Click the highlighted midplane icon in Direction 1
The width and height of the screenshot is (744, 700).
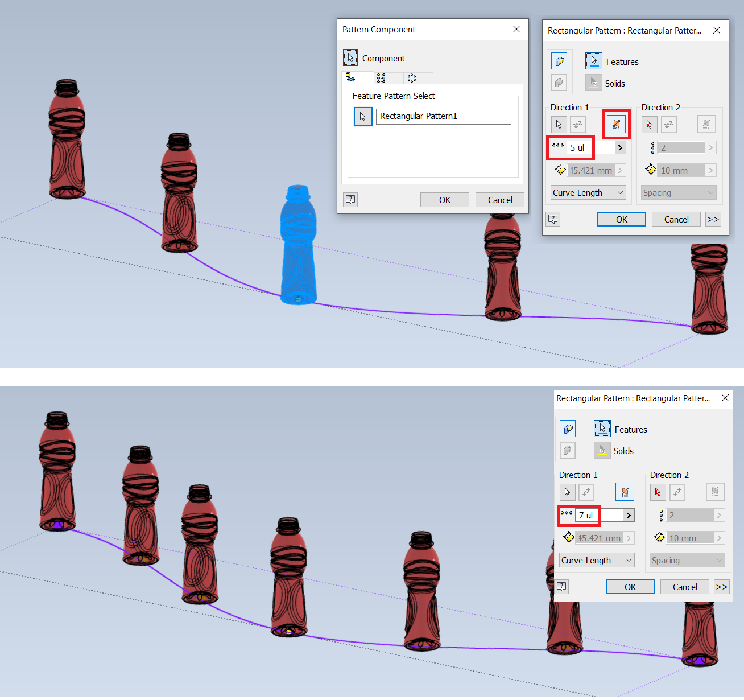pyautogui.click(x=616, y=124)
